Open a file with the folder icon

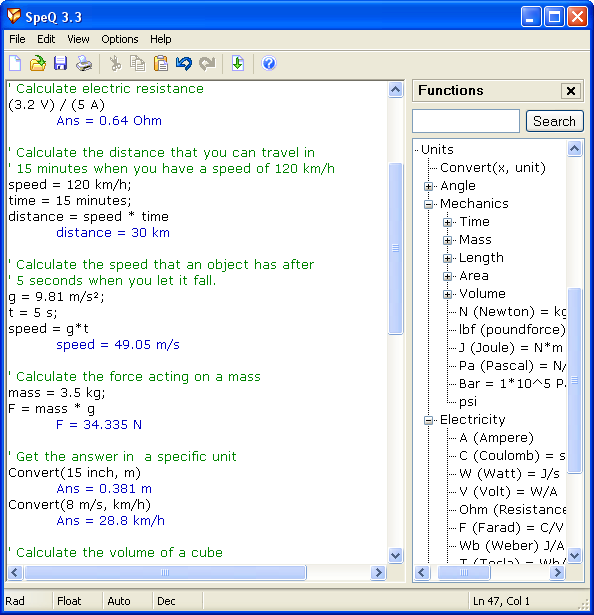point(38,64)
